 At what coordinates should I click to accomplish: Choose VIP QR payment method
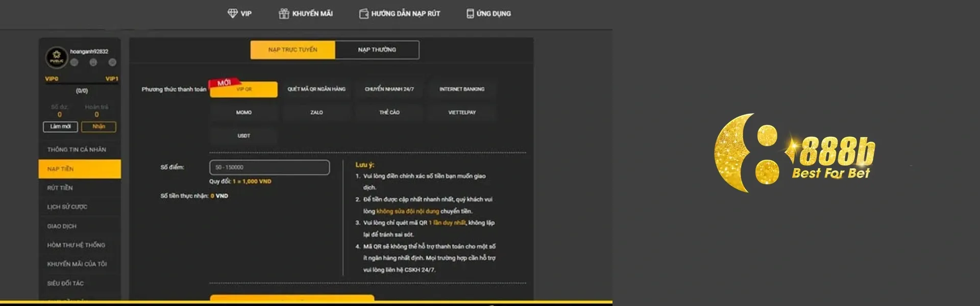tap(244, 89)
